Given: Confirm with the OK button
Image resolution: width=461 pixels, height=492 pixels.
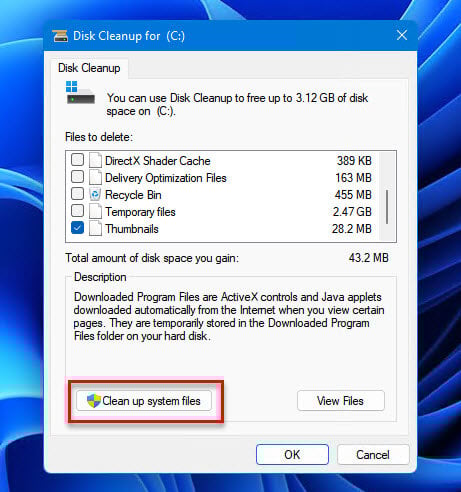Looking at the screenshot, I should [292, 455].
